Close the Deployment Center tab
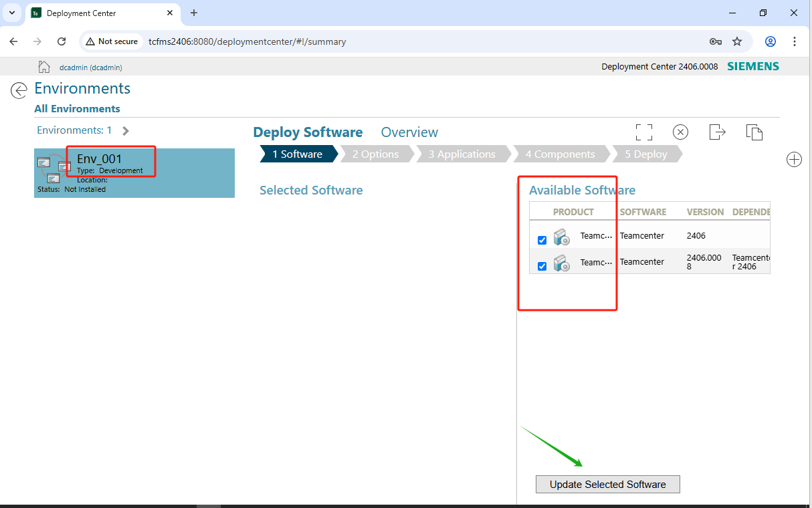812x508 pixels. pos(170,13)
